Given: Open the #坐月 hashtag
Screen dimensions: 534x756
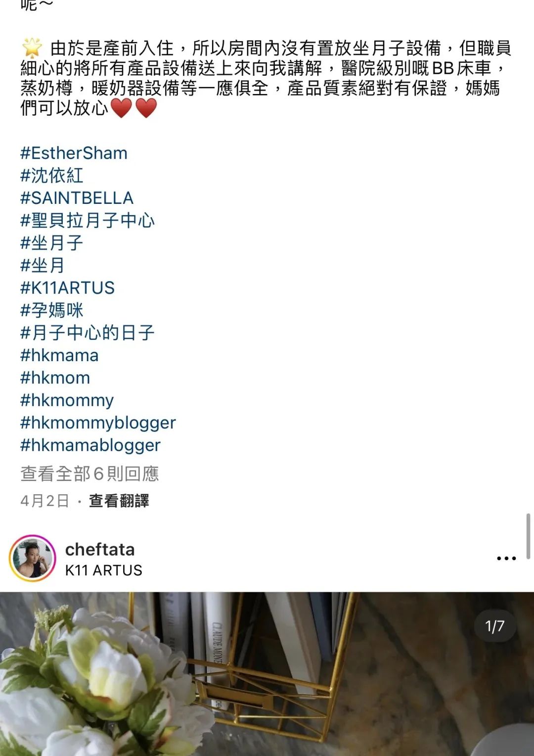Looking at the screenshot, I should (x=43, y=265).
